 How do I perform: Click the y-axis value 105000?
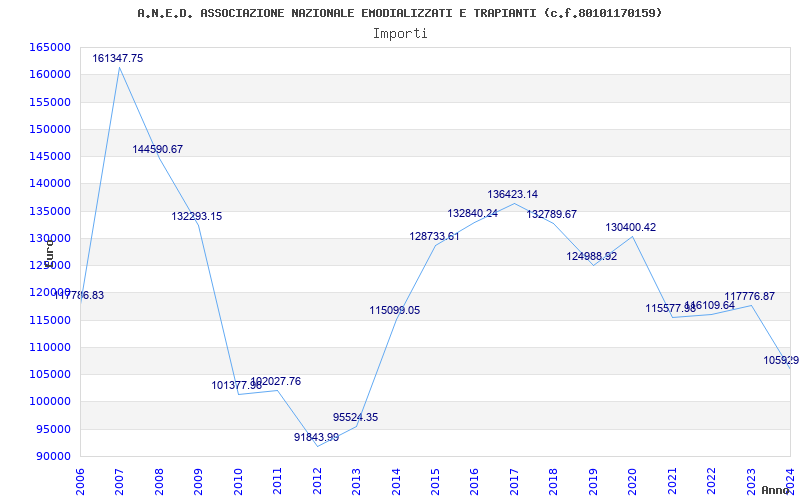click(x=49, y=374)
